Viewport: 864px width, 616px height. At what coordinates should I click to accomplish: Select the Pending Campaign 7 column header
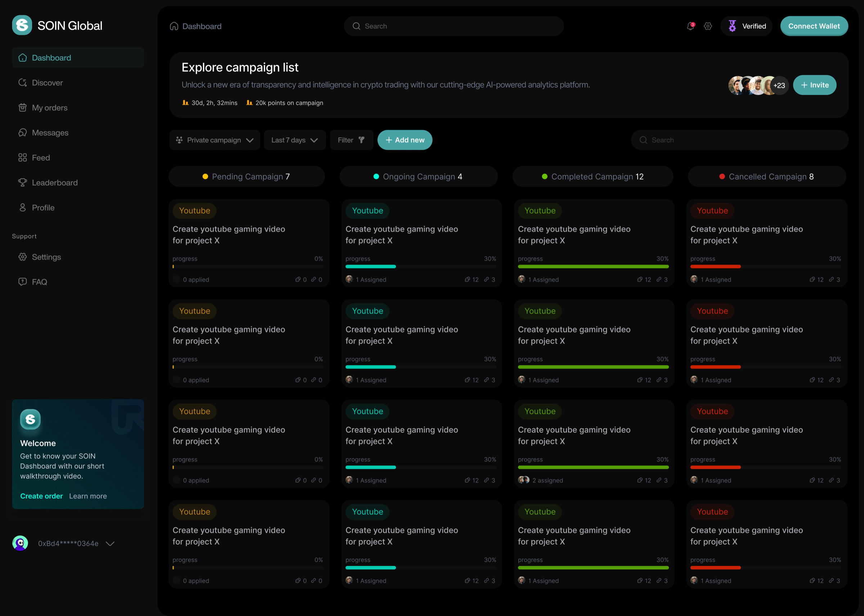pyautogui.click(x=247, y=177)
